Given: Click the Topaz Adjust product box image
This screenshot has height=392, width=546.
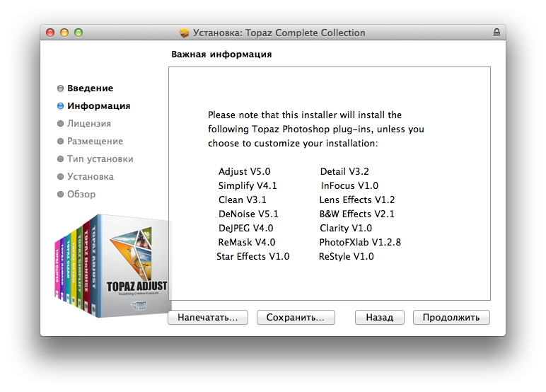Looking at the screenshot, I should click(x=112, y=266).
